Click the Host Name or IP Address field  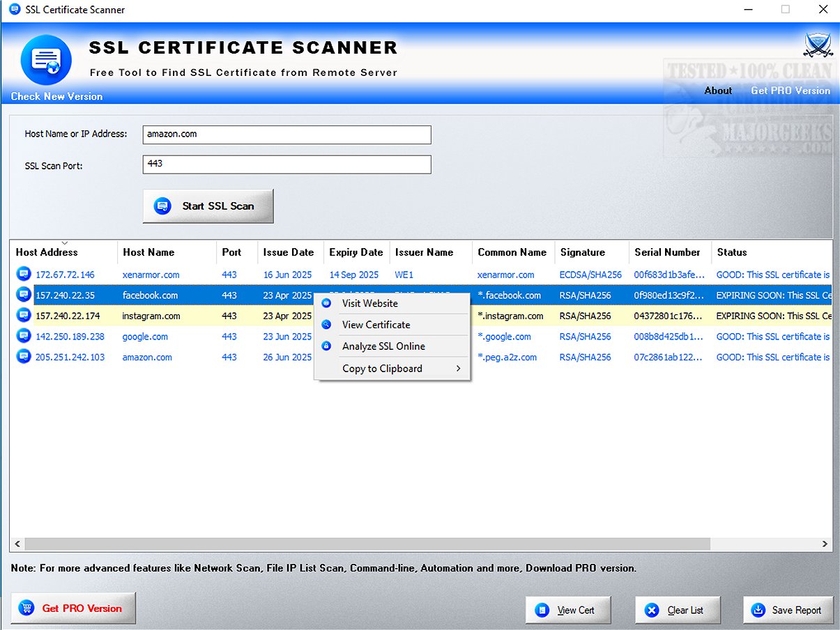coord(287,135)
